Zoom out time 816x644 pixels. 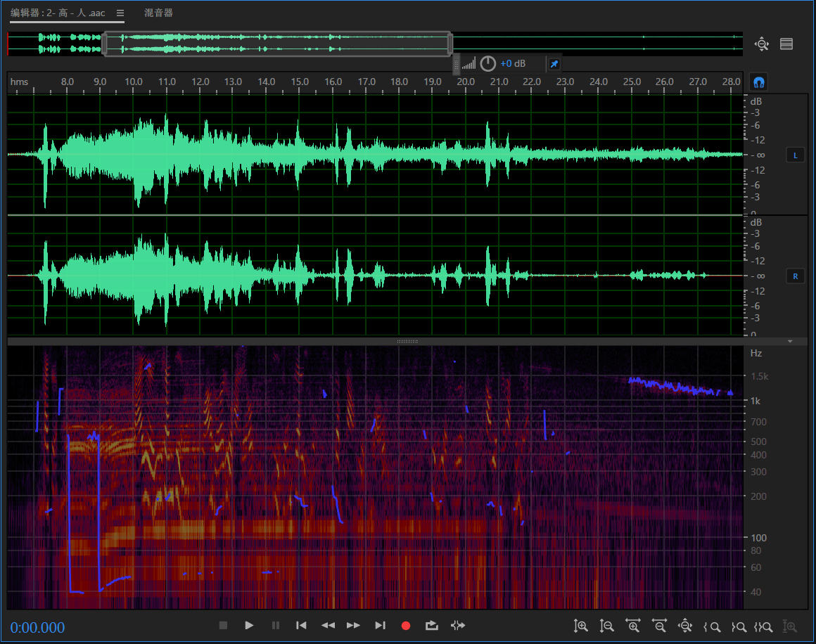click(659, 626)
